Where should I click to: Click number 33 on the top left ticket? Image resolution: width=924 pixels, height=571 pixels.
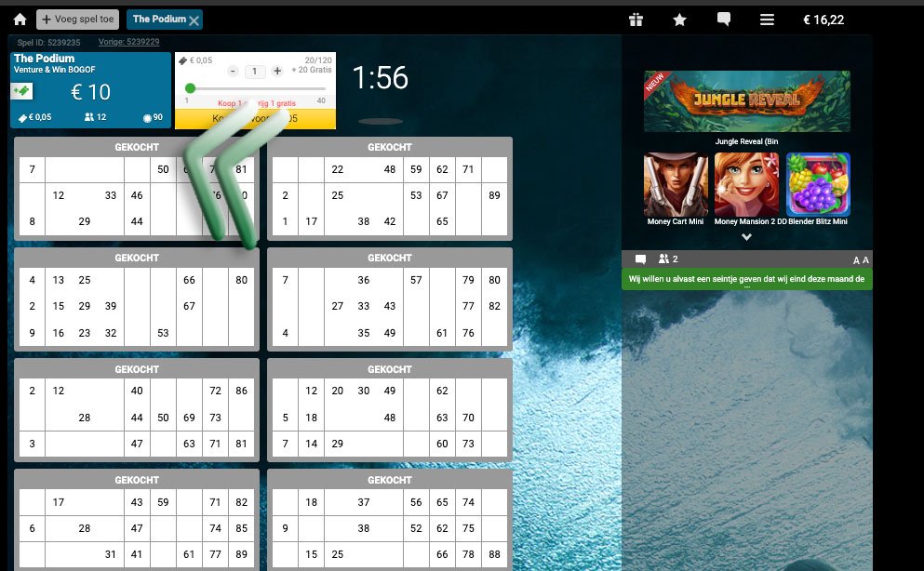point(111,195)
